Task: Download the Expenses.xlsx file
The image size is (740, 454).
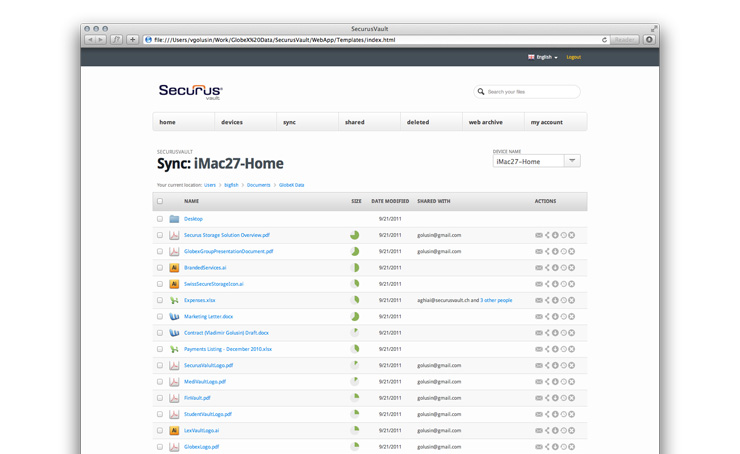Action: [555, 300]
